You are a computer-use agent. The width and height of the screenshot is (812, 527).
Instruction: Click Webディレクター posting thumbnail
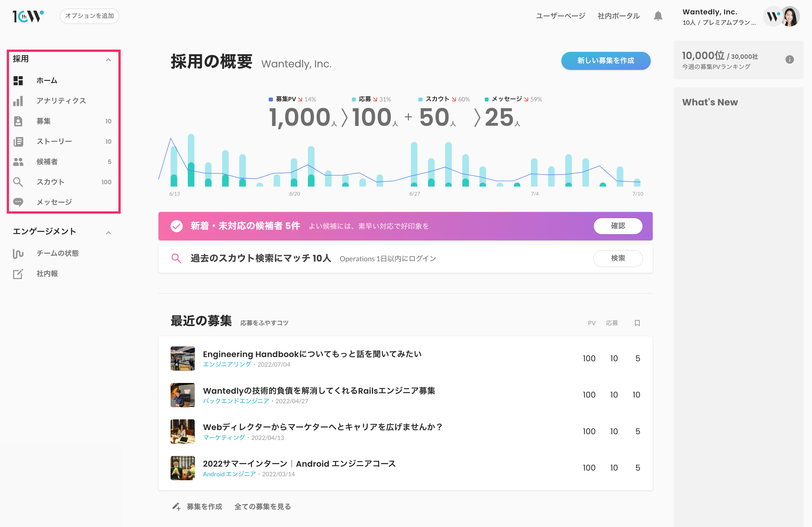point(182,431)
